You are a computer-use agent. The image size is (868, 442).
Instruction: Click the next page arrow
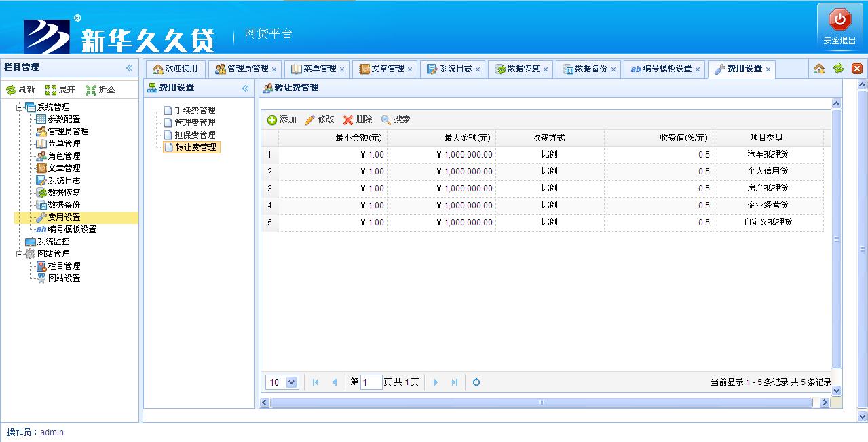436,382
